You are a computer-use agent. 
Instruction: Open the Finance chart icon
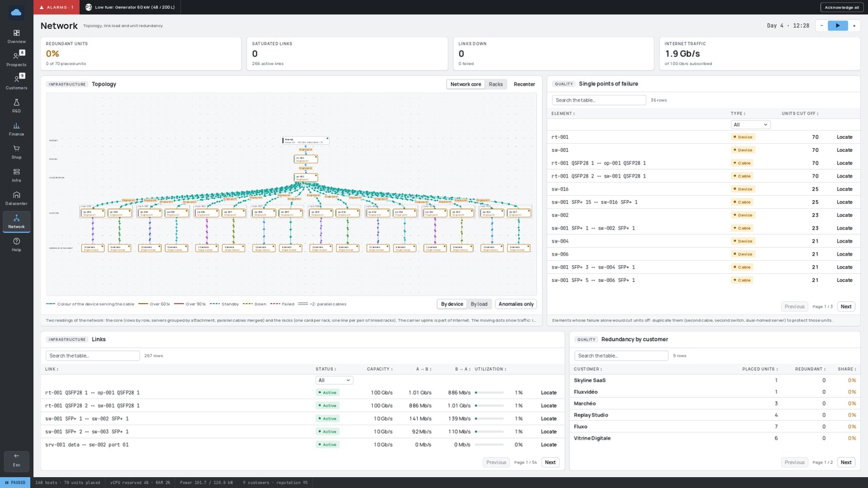pos(16,126)
